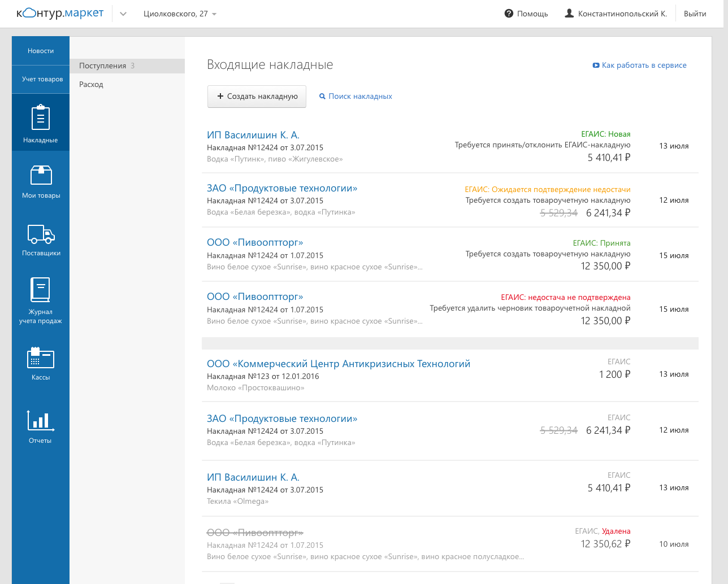
Task: Click Выйти to log out
Action: 695,14
